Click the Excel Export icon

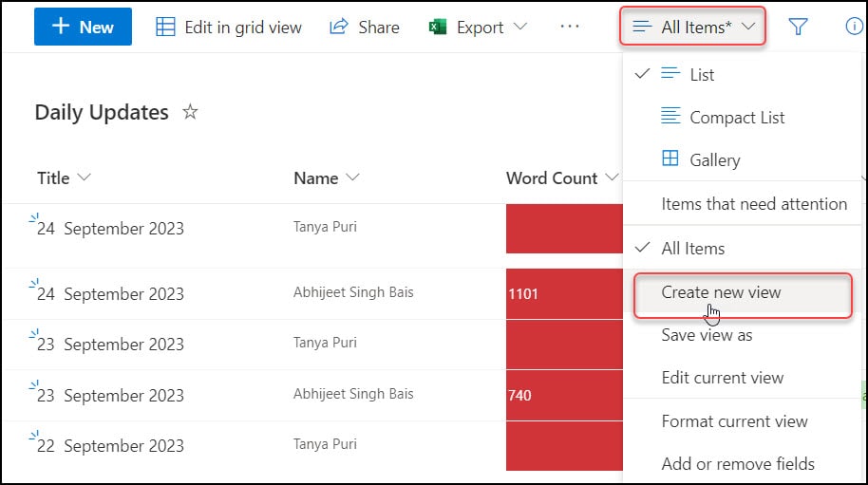coord(438,27)
